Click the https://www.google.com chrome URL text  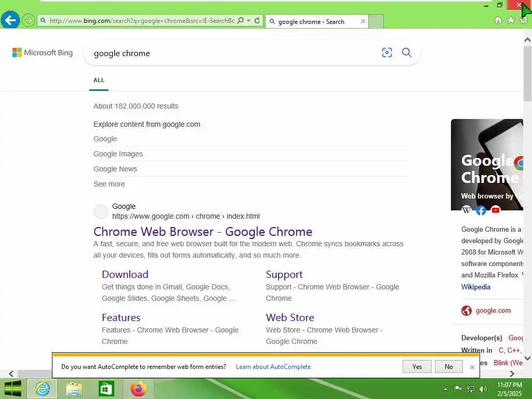coord(186,217)
